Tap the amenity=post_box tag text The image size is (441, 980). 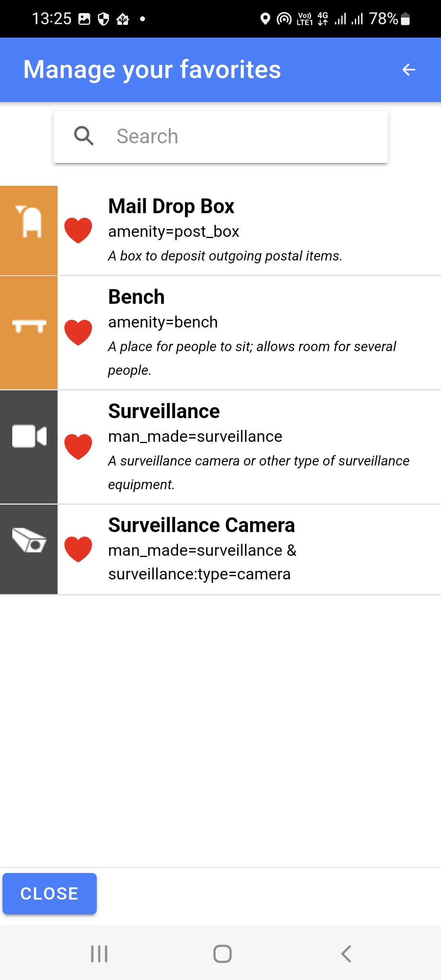pos(174,232)
